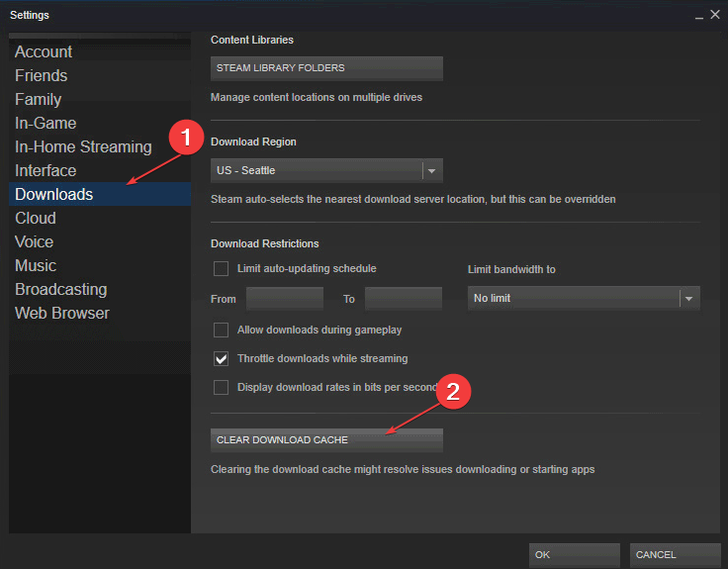
Task: Enable Display download rates in bits
Action: 221,387
